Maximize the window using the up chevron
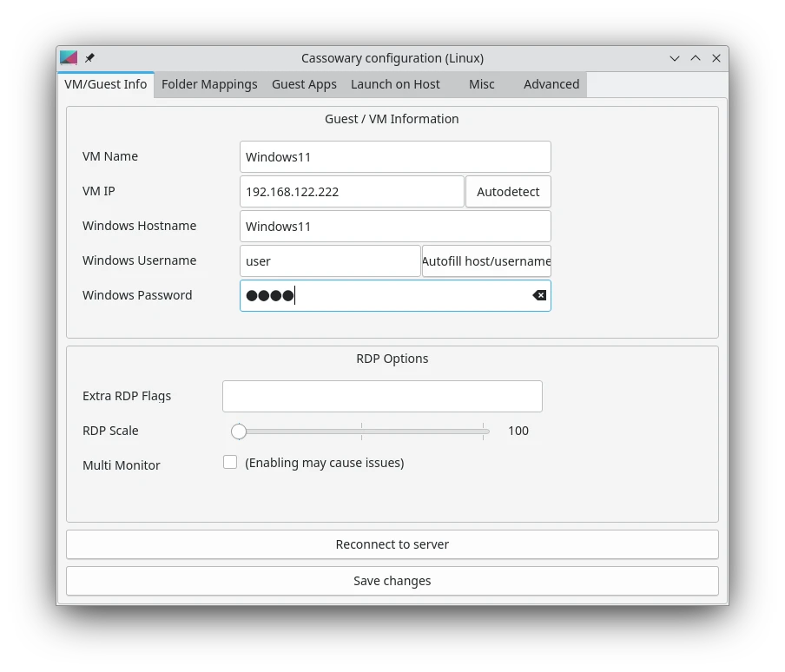 click(696, 58)
